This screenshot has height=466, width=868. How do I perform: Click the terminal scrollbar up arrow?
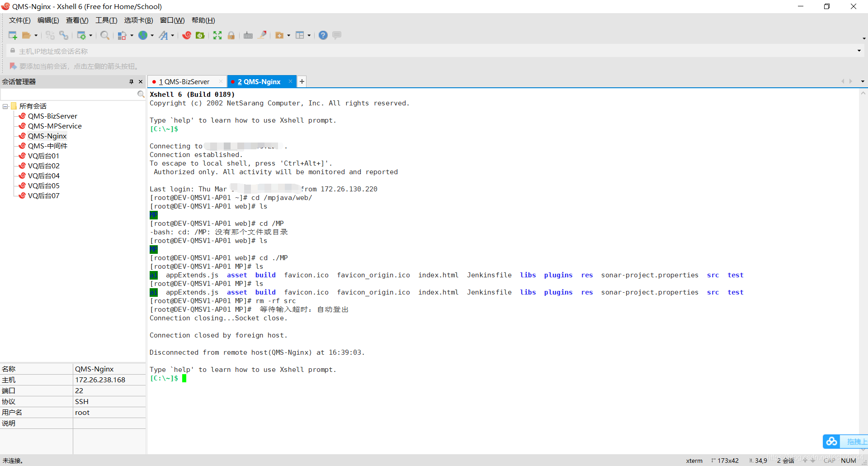coord(863,93)
